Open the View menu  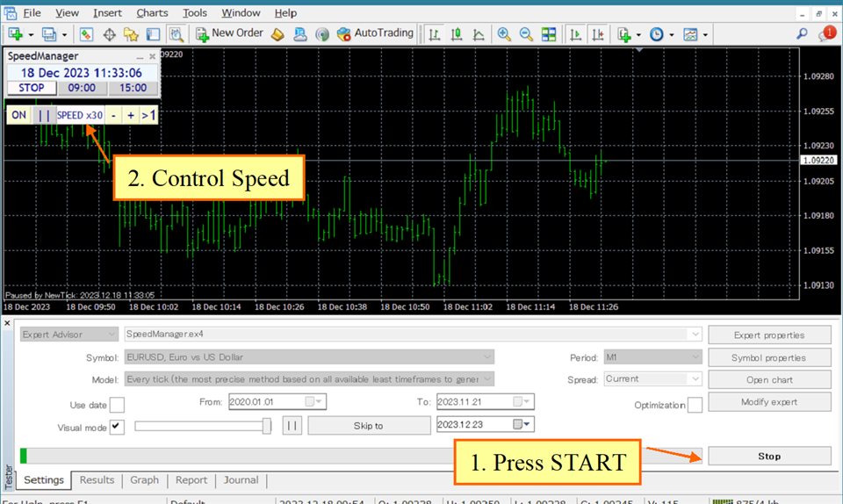(x=68, y=13)
